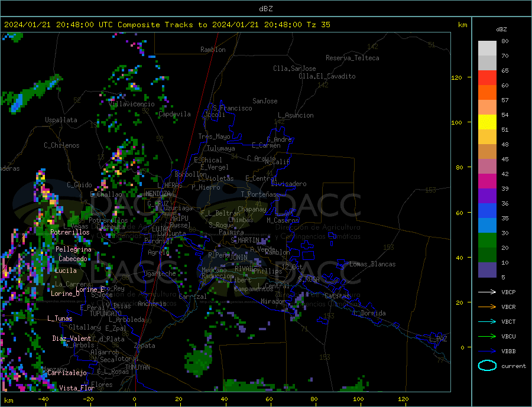Click the cyan VBCT arrow in legend
532x407 pixels.
coord(487,321)
